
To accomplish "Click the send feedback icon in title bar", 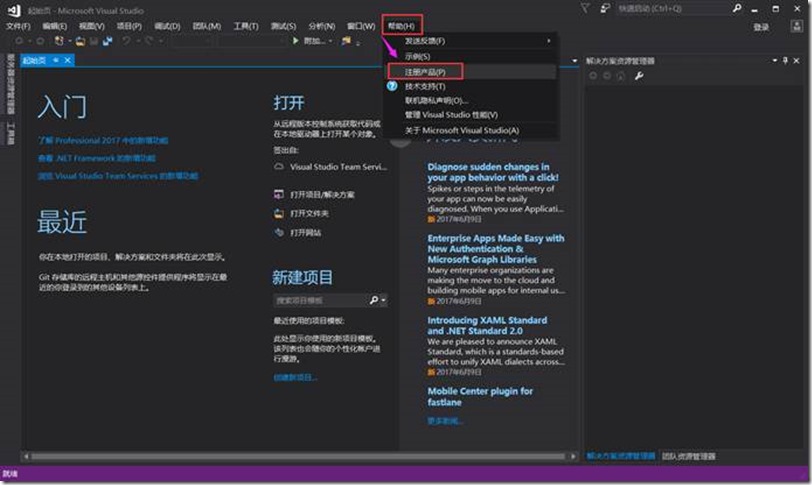I will 605,8.
